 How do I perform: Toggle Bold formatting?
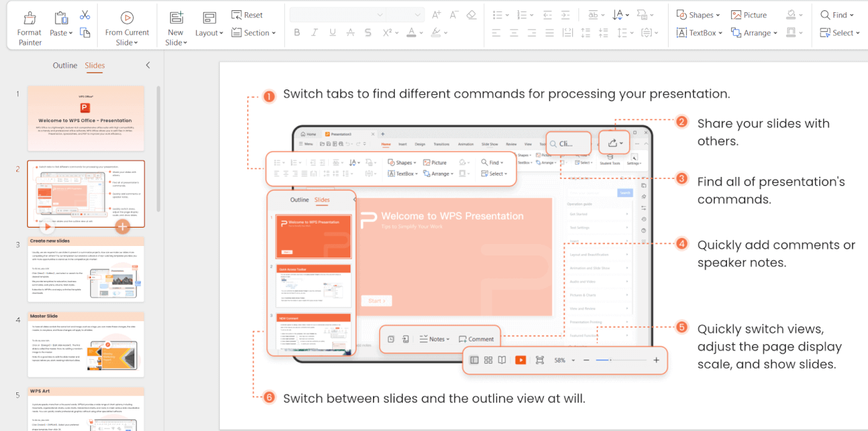click(x=297, y=33)
